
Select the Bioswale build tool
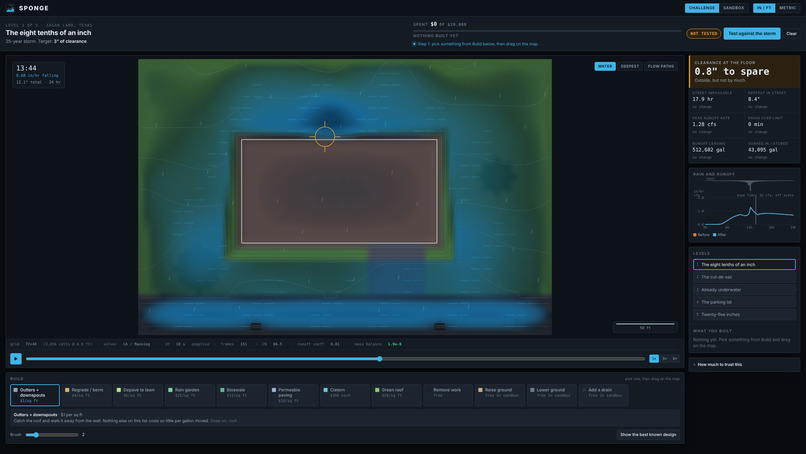click(x=242, y=395)
